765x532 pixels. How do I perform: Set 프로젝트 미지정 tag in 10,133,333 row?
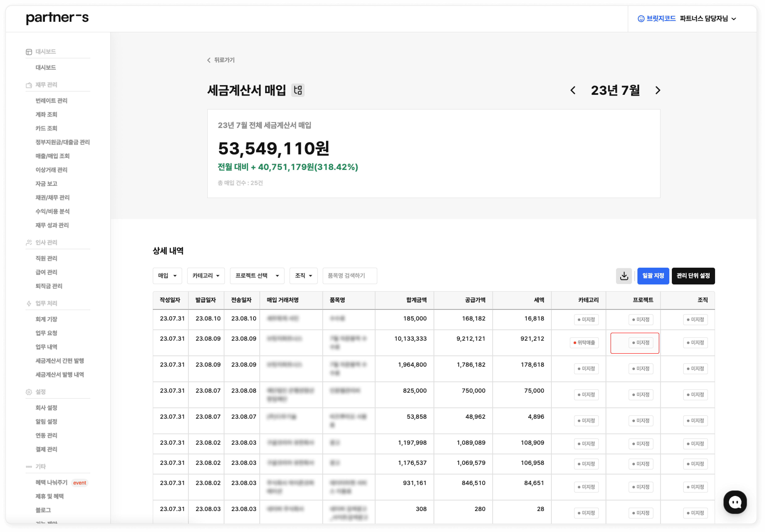point(641,343)
